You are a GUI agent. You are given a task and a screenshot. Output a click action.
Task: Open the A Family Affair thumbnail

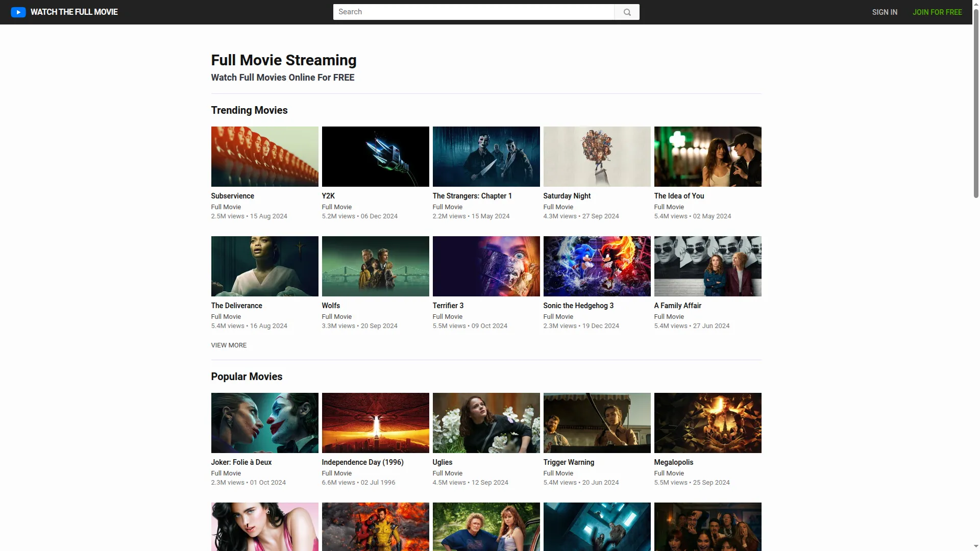click(707, 266)
